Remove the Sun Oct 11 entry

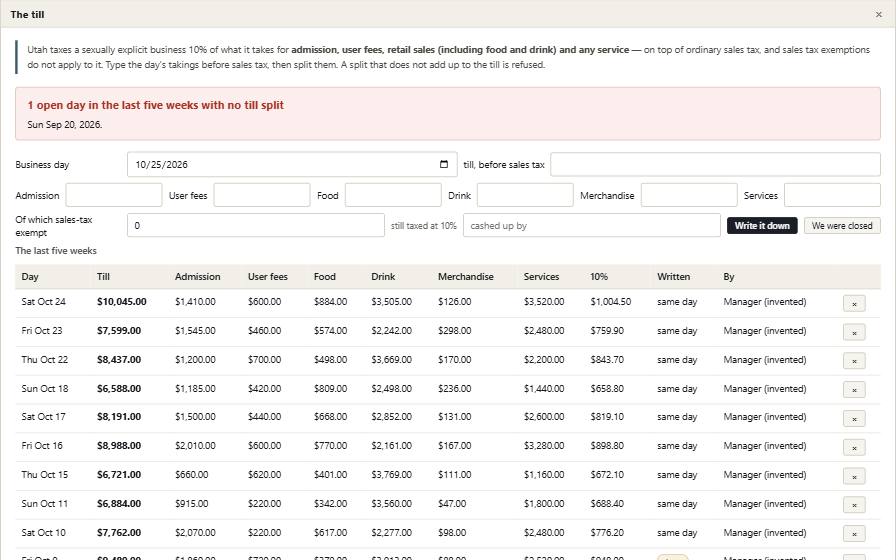pyautogui.click(x=854, y=505)
